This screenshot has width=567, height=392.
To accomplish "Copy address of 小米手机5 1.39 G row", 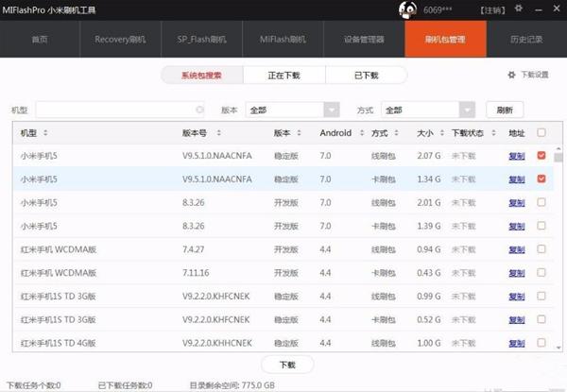I will tap(517, 226).
